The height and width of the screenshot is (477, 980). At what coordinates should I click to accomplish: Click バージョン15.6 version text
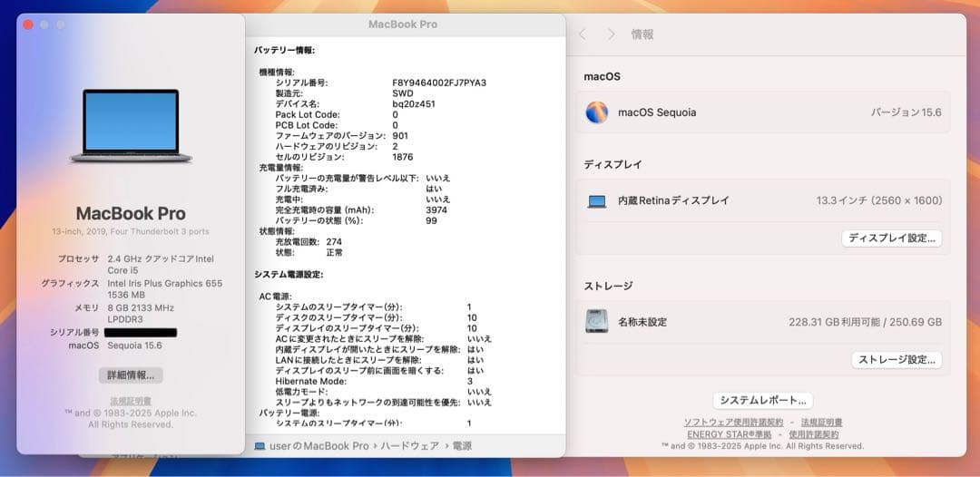click(x=906, y=112)
